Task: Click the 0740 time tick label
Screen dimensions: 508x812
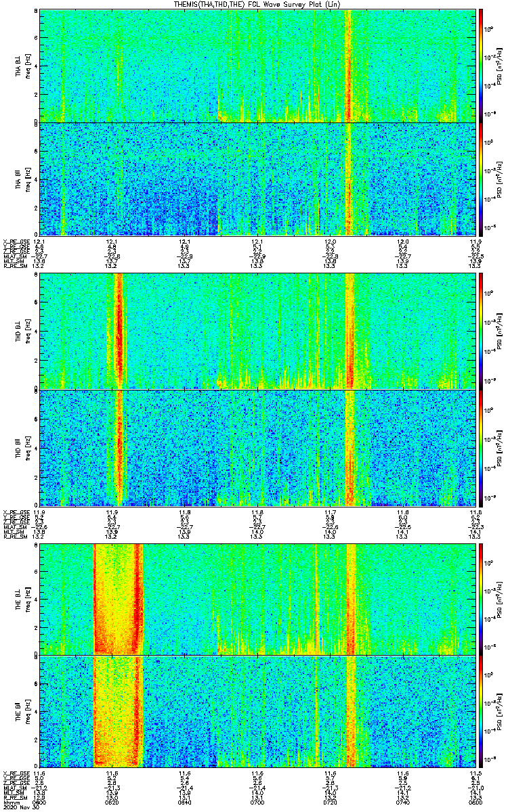Action: (402, 802)
